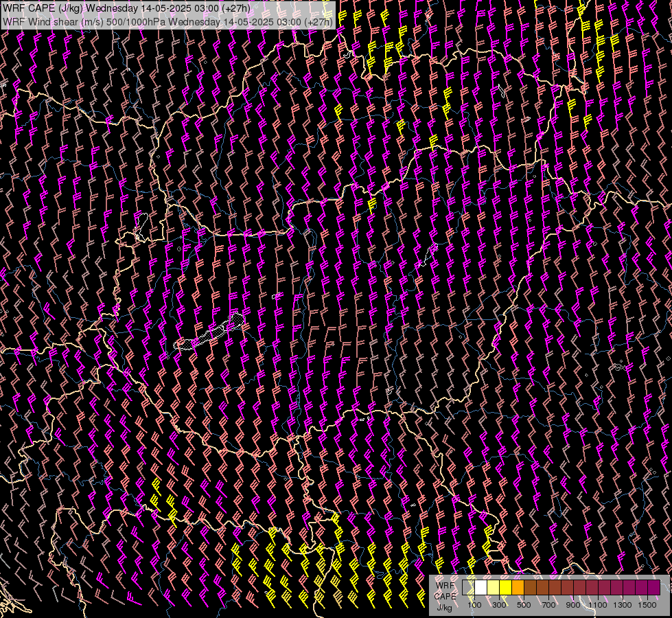Select the purple legend swatch above 1500

point(654,587)
